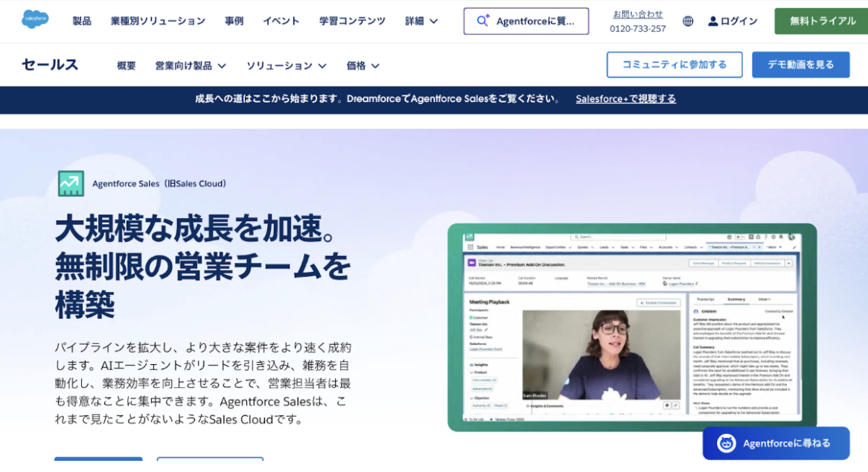Click the Agentforce robot chat icon

pos(727,443)
